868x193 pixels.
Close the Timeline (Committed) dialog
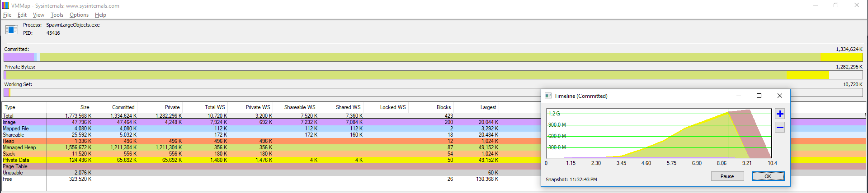[x=779, y=96]
